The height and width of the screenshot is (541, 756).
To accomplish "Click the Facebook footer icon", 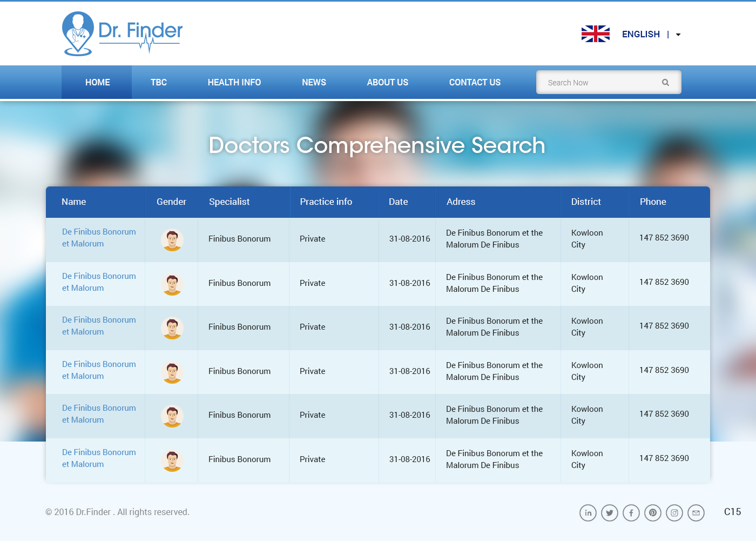I will 631,513.
